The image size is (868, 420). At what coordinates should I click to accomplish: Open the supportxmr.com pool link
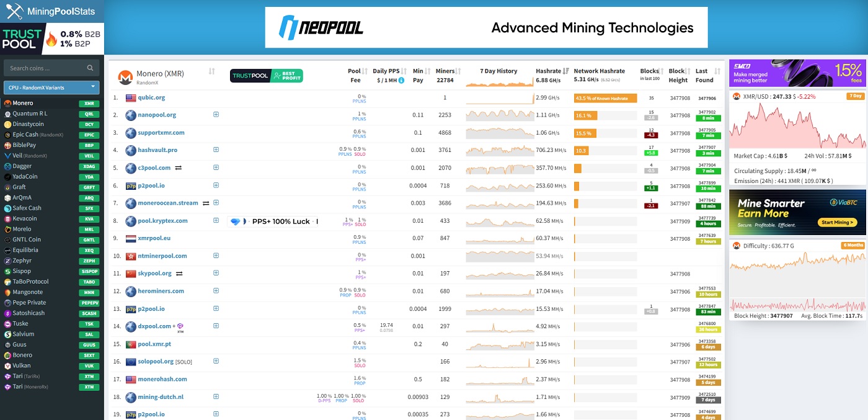point(161,132)
